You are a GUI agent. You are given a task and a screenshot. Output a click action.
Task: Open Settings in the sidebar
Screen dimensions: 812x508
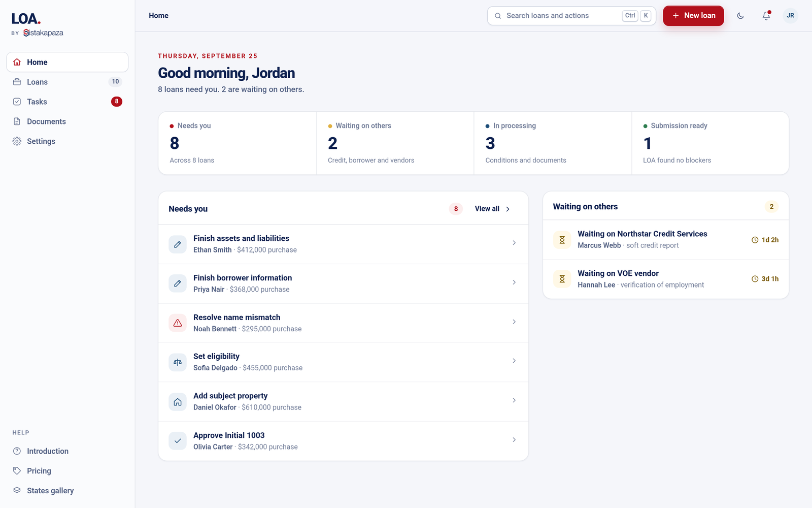tap(67, 141)
